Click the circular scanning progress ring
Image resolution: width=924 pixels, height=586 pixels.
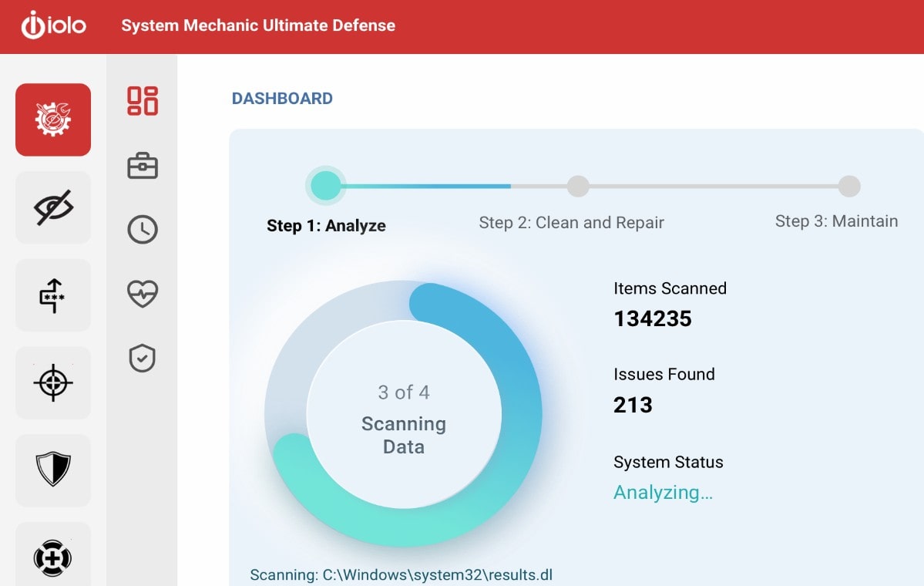click(x=403, y=414)
